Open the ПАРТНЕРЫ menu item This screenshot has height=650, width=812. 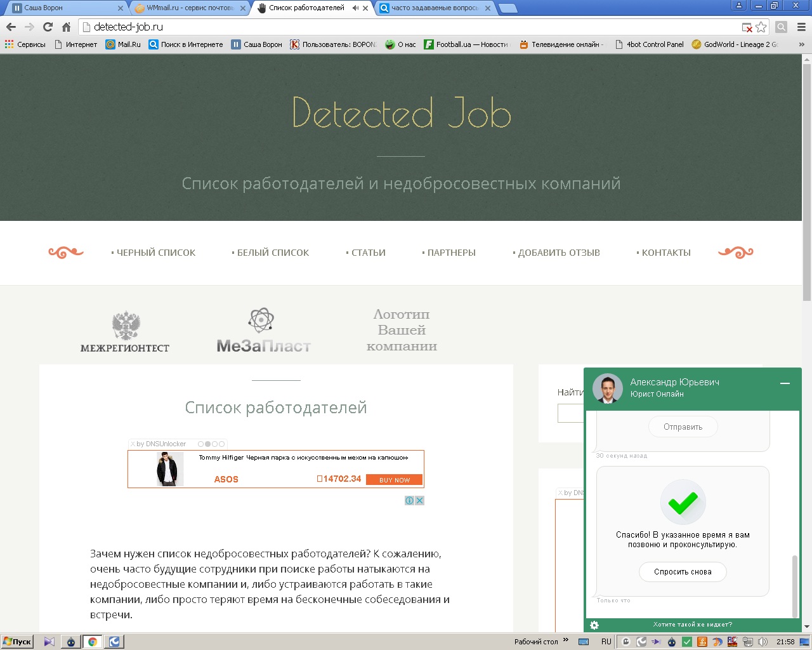[x=449, y=253]
